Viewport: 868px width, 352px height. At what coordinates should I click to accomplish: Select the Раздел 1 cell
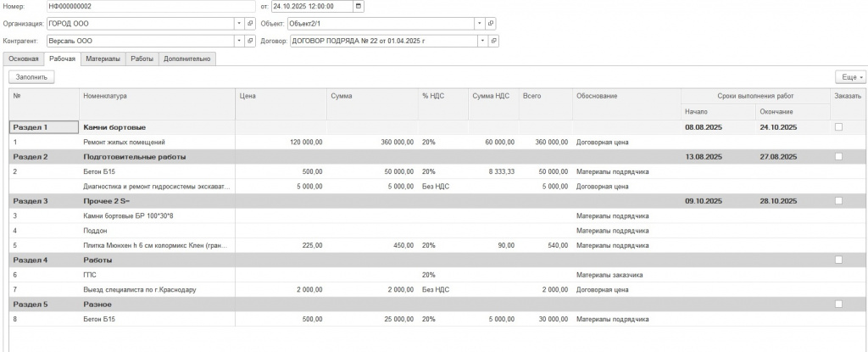pyautogui.click(x=44, y=127)
